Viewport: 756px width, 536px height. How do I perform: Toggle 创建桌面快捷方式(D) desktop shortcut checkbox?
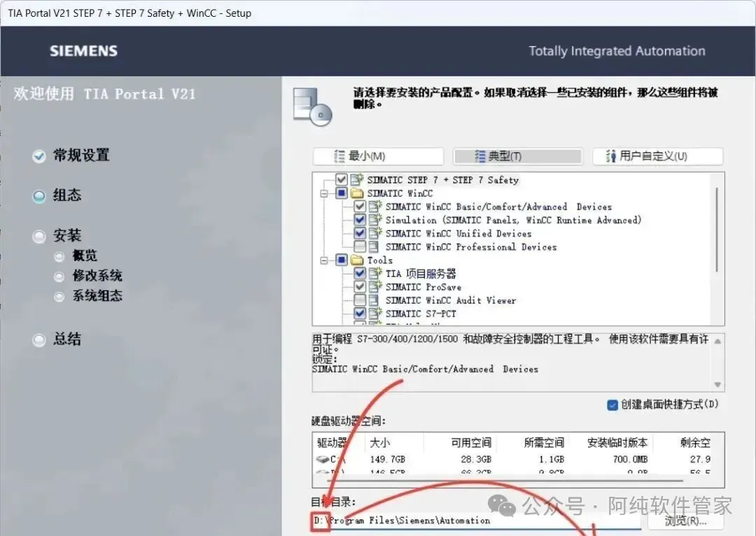[x=612, y=405]
